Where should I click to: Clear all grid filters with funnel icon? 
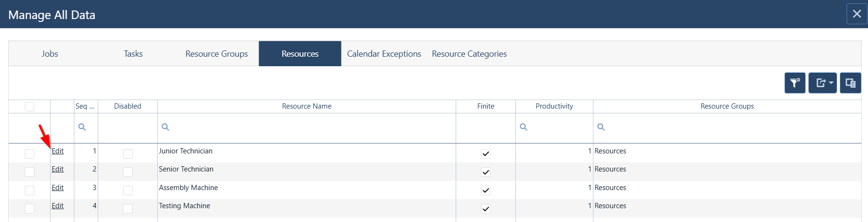point(795,83)
